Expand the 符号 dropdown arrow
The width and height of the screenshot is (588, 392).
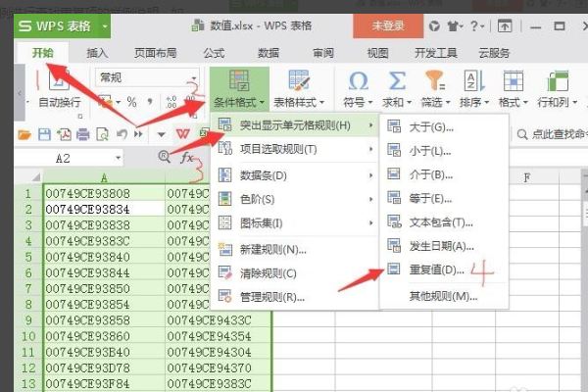tap(370, 102)
